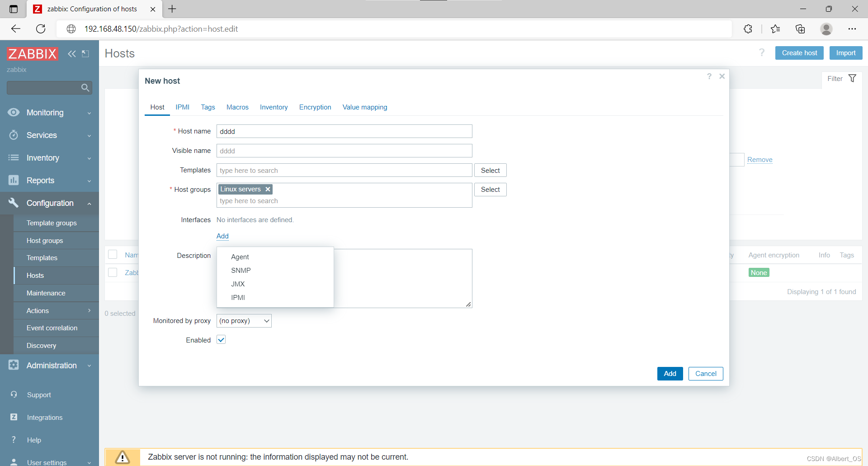Viewport: 868px width, 466px height.
Task: Click the Reports chart icon
Action: pos(14,180)
